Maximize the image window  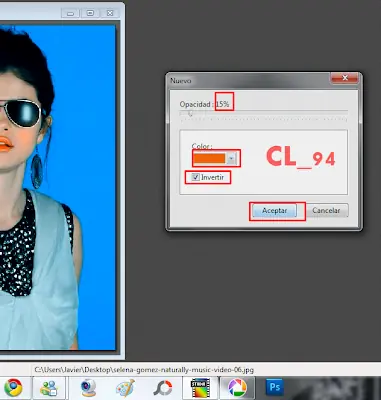point(90,13)
